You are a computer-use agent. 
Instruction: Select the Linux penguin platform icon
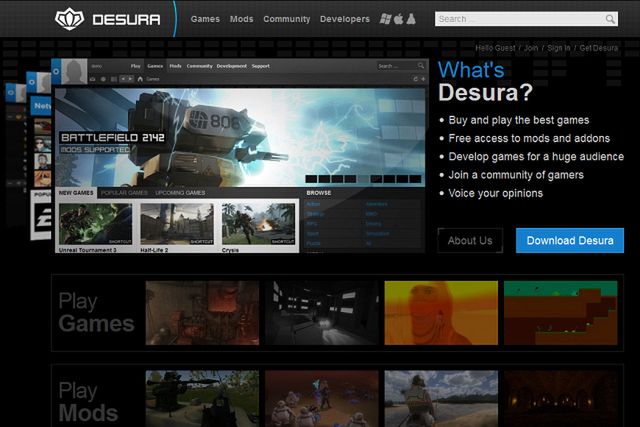[x=411, y=19]
